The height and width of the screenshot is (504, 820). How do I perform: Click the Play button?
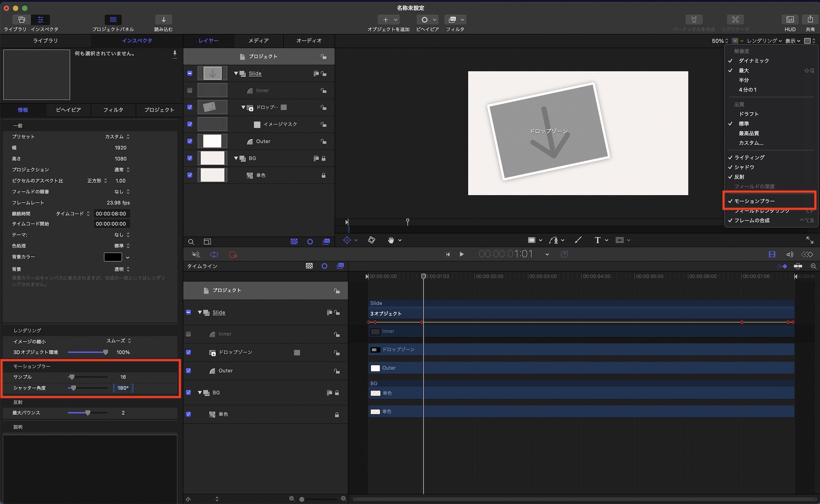(462, 254)
